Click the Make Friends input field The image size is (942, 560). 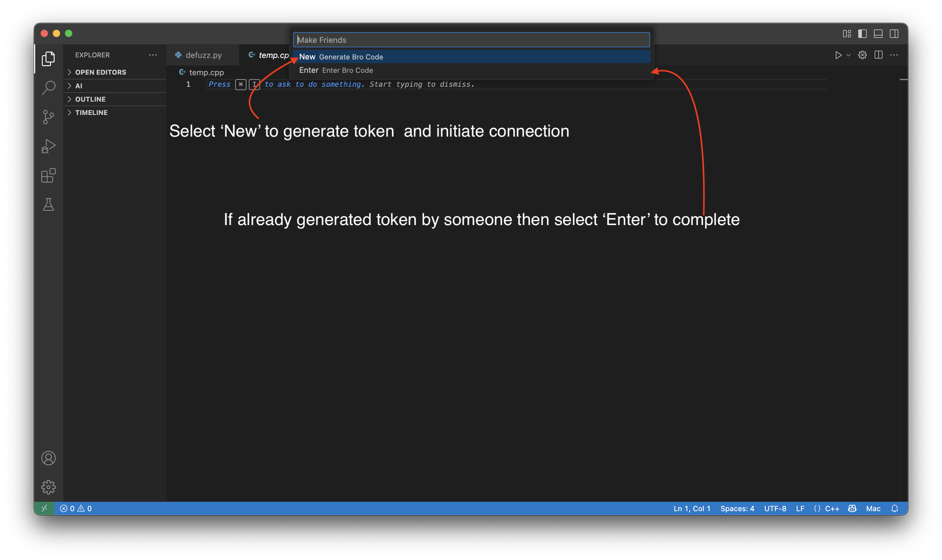click(471, 40)
